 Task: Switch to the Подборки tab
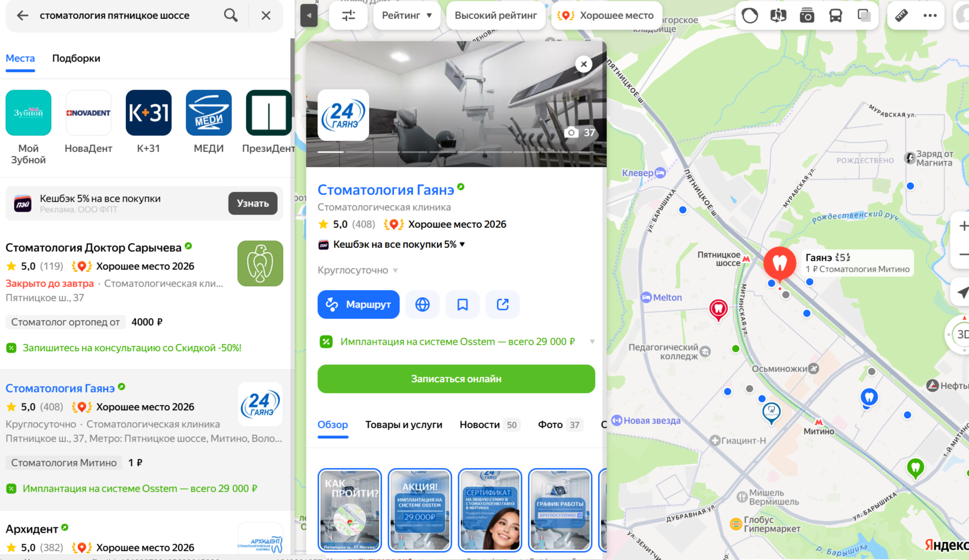pos(76,58)
